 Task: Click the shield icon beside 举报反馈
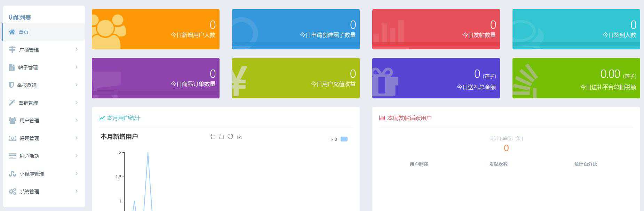tap(11, 85)
